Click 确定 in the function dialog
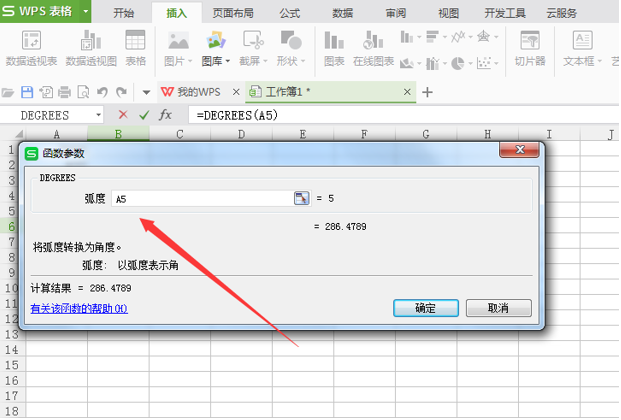The width and height of the screenshot is (621, 420). point(426,308)
